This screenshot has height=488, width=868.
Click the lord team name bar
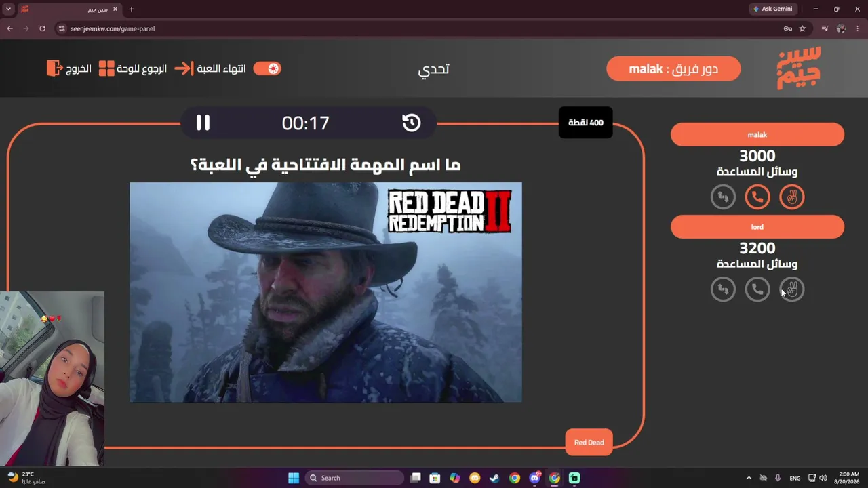coord(757,227)
